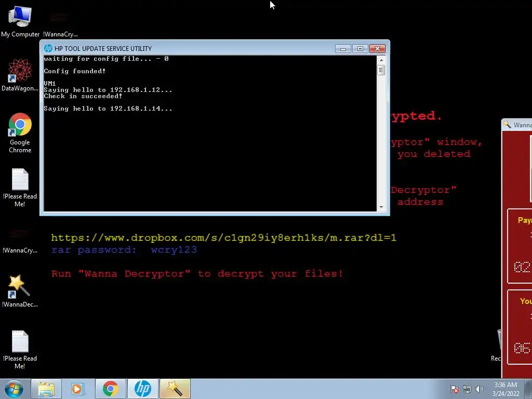
Task: Open Windows Explorer from the taskbar
Action: (46, 389)
